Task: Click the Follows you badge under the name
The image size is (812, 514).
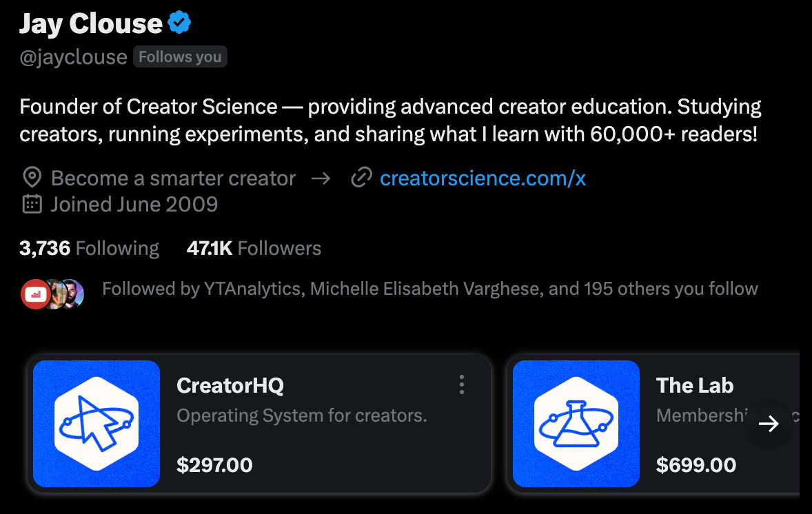Action: tap(180, 56)
